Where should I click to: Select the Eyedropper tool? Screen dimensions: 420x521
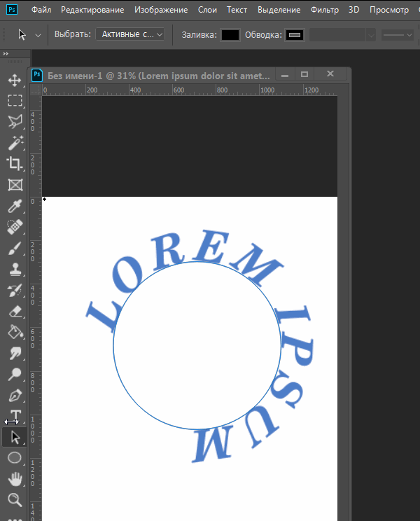pyautogui.click(x=15, y=206)
